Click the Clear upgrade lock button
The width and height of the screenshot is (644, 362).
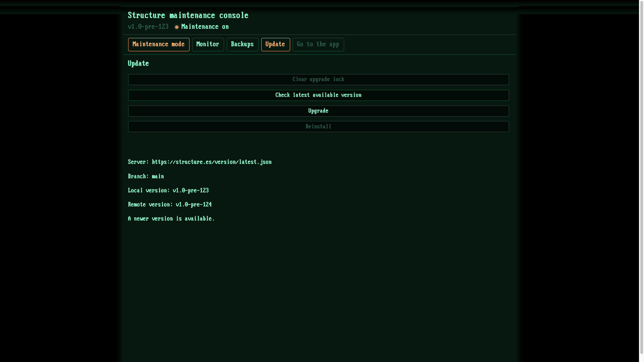(318, 79)
